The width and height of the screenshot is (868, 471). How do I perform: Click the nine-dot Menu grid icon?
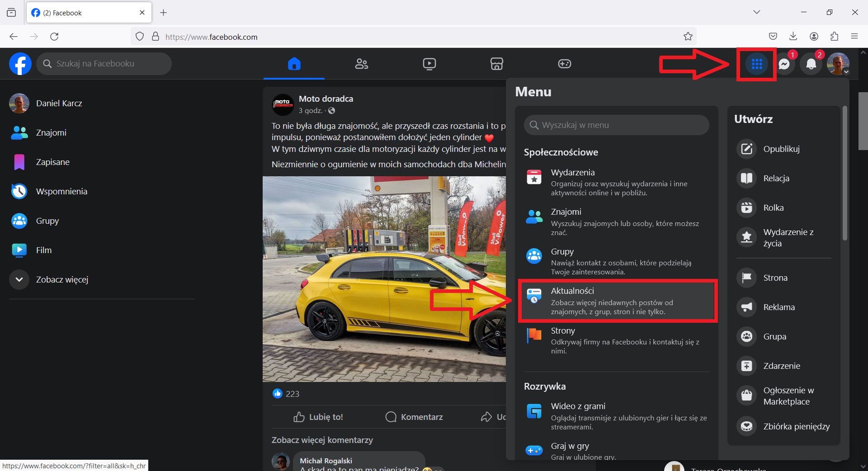pos(756,64)
